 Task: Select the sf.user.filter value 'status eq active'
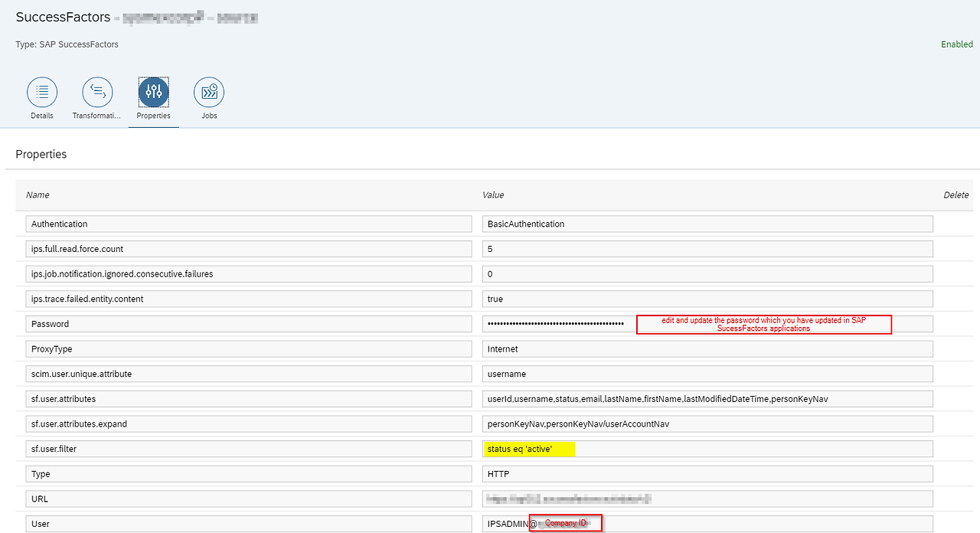pyautogui.click(x=529, y=448)
